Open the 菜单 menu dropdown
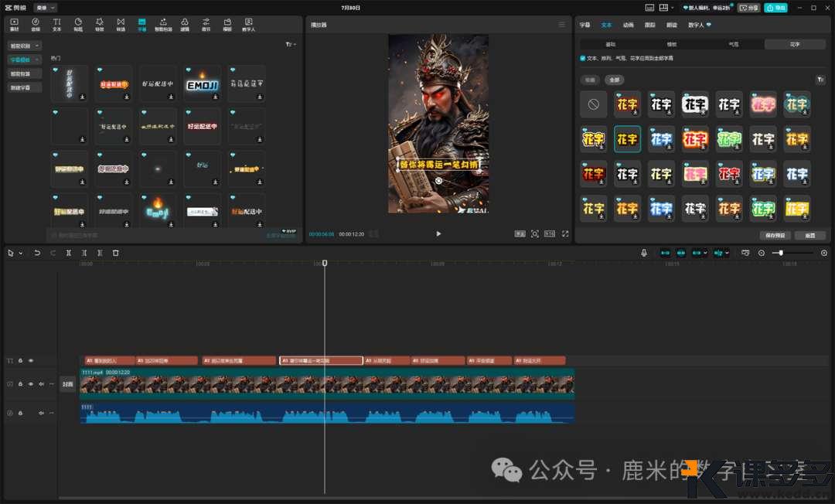 pos(46,8)
